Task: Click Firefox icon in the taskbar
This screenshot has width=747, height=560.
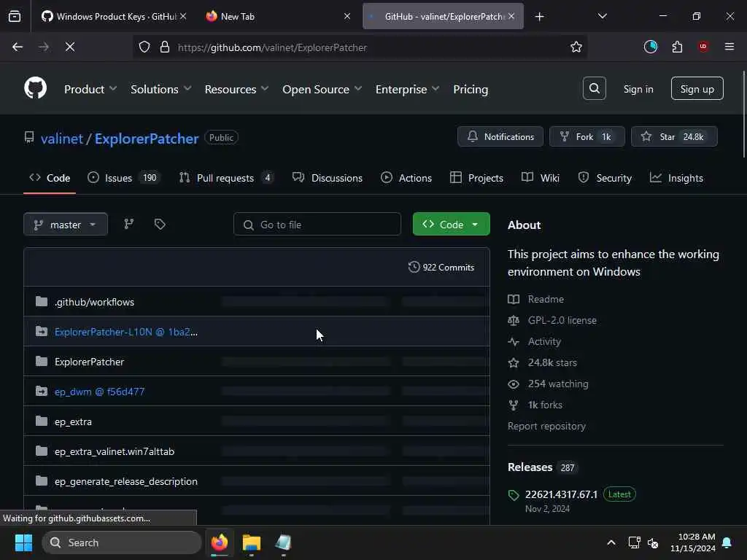Action: 219,542
